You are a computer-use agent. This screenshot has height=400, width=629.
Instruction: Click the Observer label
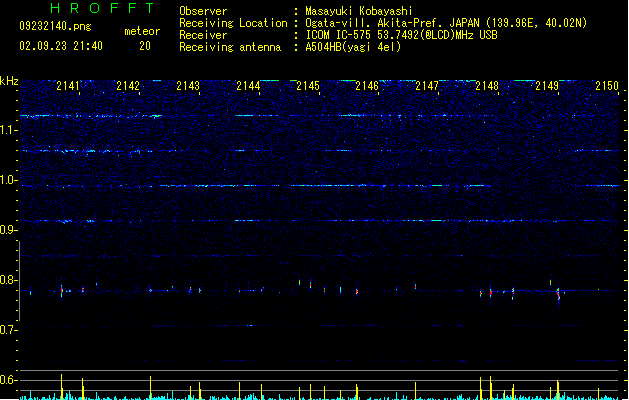[x=203, y=11]
